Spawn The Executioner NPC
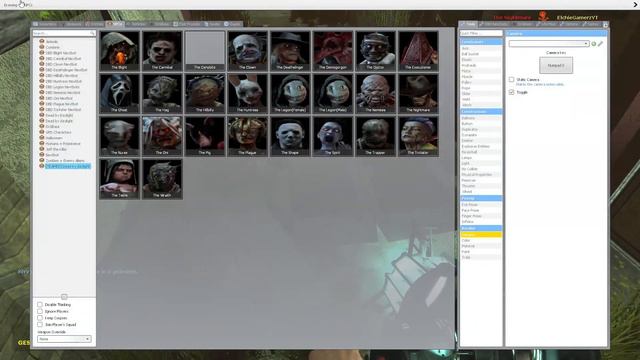 click(x=418, y=51)
